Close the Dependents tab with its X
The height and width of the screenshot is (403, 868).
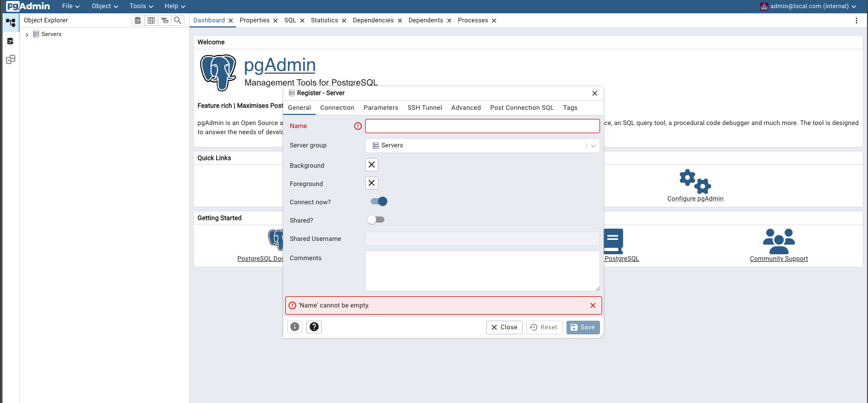pos(449,21)
